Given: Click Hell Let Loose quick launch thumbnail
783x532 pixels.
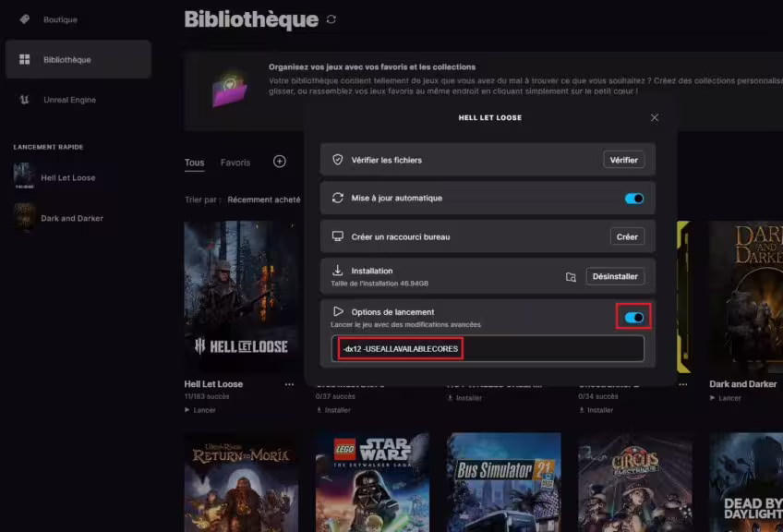Looking at the screenshot, I should click(x=24, y=175).
